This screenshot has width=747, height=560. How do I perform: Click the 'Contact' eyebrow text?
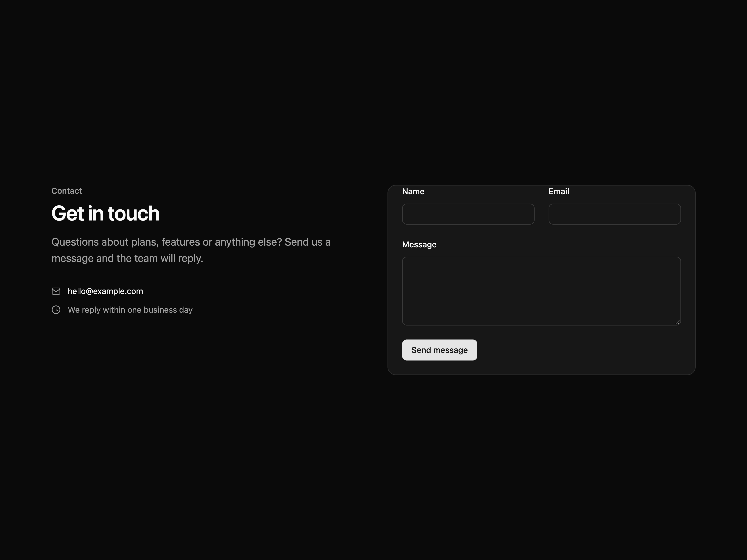67,191
